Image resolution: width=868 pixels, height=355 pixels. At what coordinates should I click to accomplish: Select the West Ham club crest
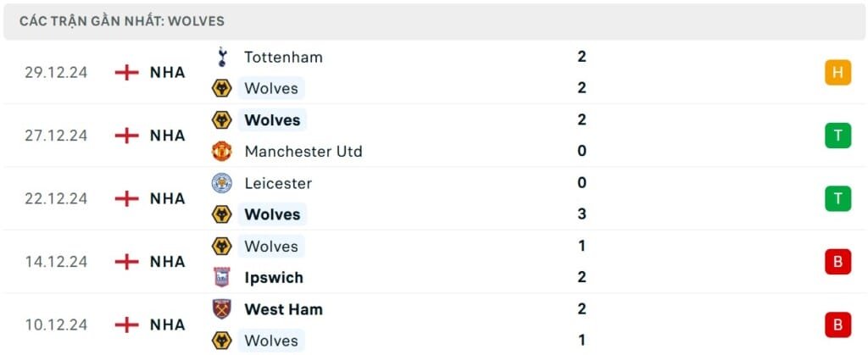point(221,309)
